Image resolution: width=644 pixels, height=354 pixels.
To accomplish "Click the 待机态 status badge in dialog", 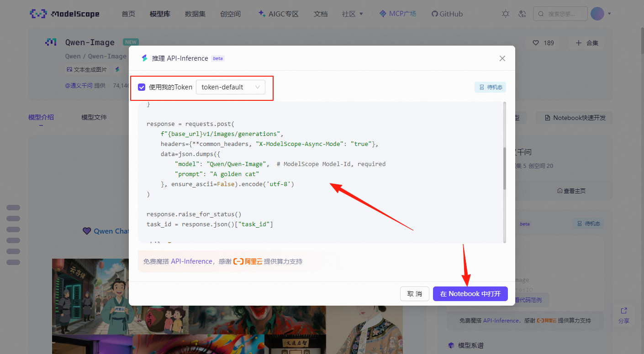I will [x=490, y=87].
